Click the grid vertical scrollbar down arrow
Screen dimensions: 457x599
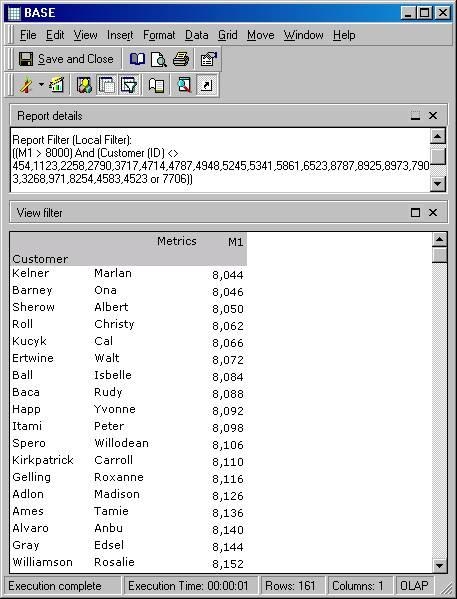click(439, 565)
